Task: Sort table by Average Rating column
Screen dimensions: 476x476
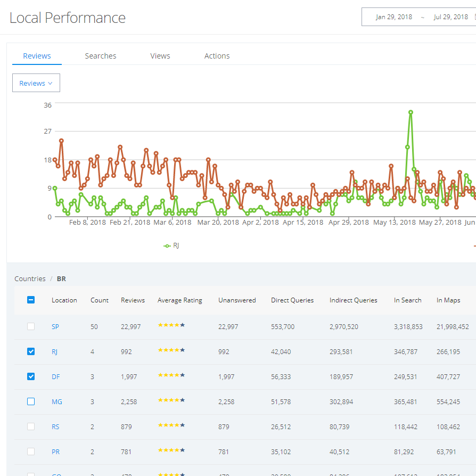Action: (179, 300)
